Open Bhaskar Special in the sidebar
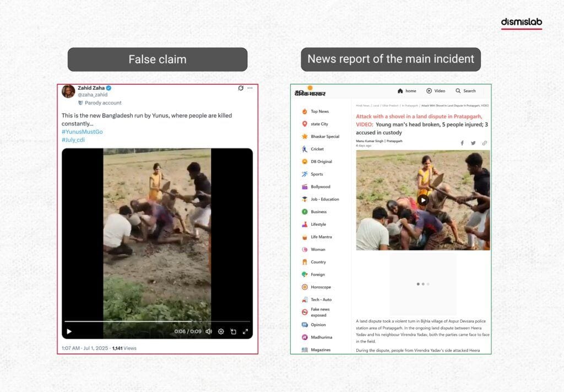Screen dimensions: 564x392 [321, 137]
